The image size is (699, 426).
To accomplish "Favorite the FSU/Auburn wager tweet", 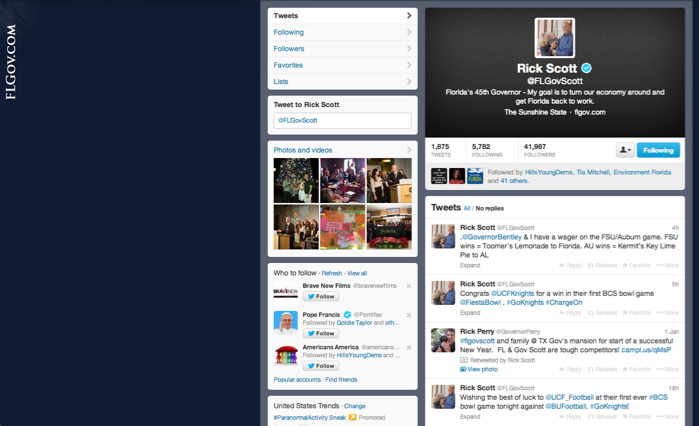I will coord(637,265).
